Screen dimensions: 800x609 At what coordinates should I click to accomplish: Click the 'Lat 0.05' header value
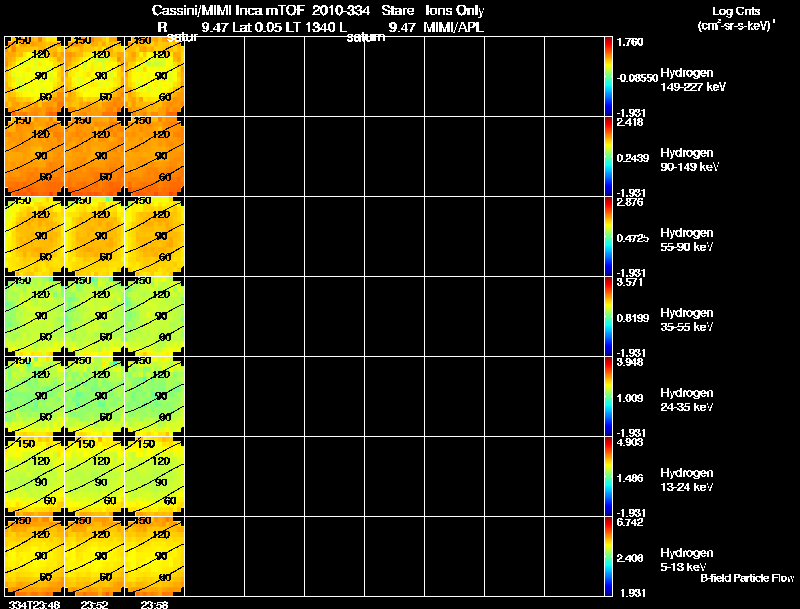coord(258,28)
